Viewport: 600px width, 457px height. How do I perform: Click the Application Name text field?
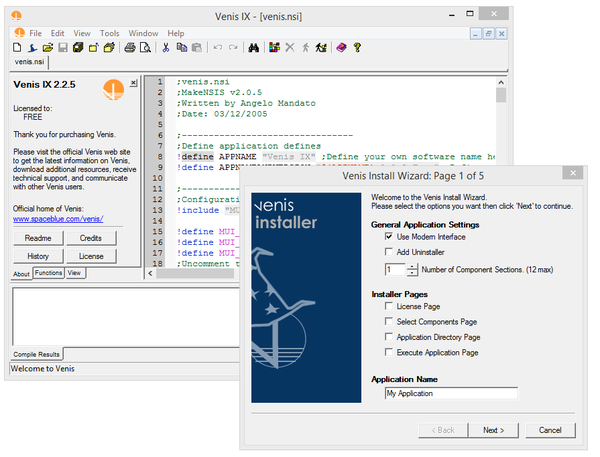tap(451, 393)
